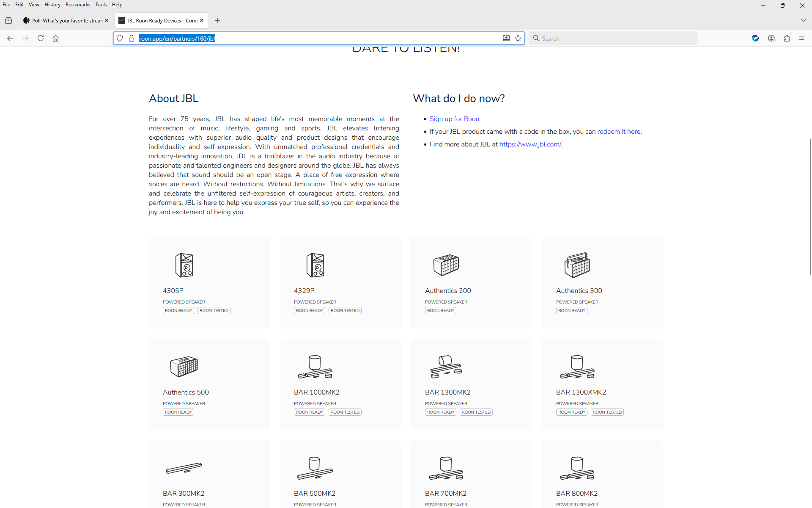This screenshot has height=508, width=812.
Task: Open the History menu
Action: (52, 5)
